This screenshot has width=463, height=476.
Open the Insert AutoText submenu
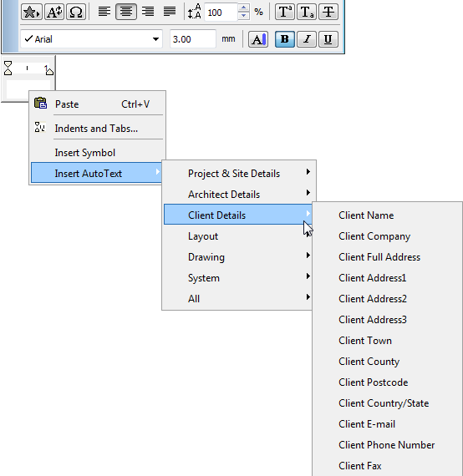(x=96, y=173)
